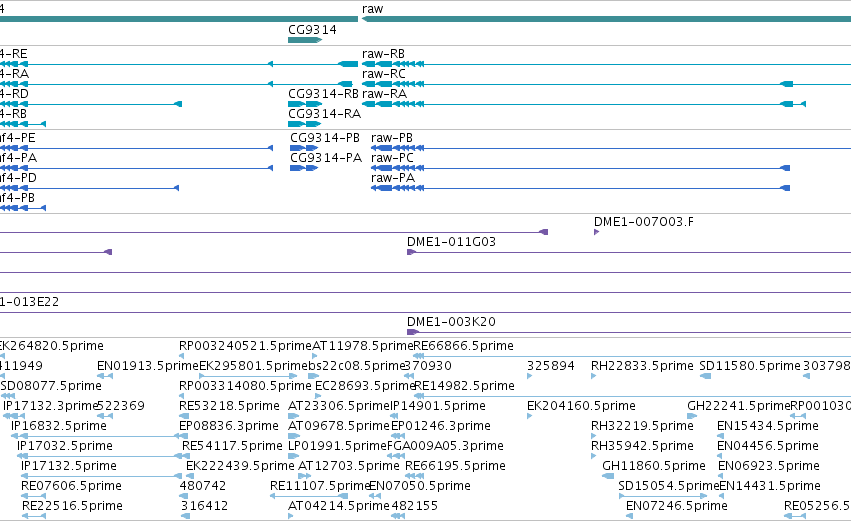Click the 522369 feature label

click(x=121, y=406)
